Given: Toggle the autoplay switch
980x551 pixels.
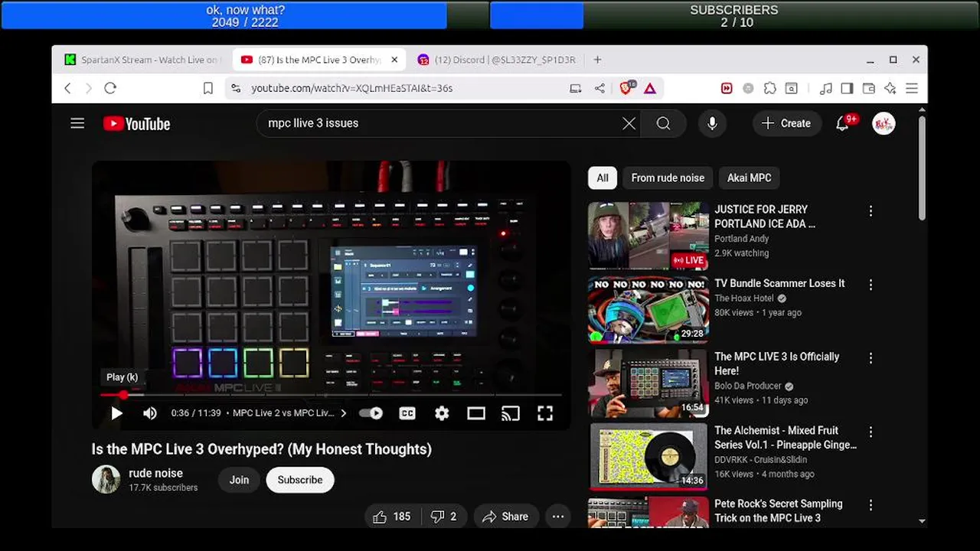Looking at the screenshot, I should click(x=371, y=413).
